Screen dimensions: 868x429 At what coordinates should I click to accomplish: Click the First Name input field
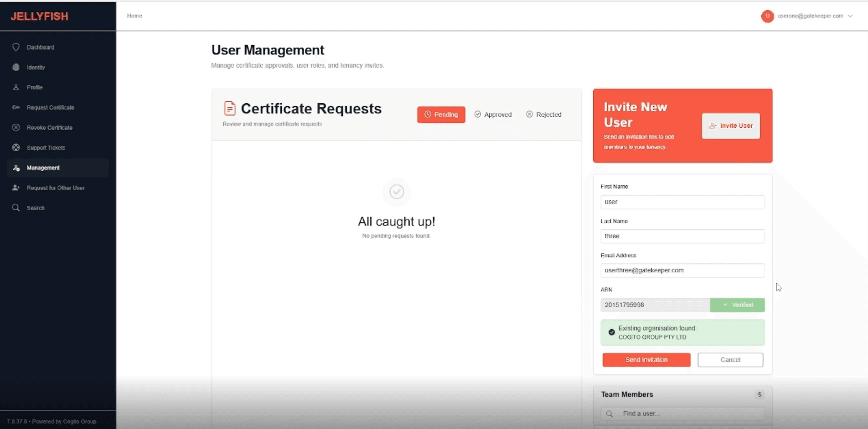pyautogui.click(x=682, y=202)
